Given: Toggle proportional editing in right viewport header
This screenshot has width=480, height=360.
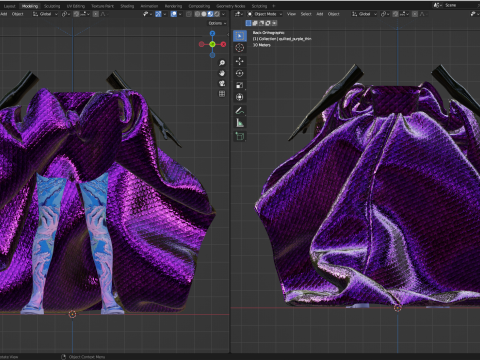Looking at the screenshot, I should [415, 14].
